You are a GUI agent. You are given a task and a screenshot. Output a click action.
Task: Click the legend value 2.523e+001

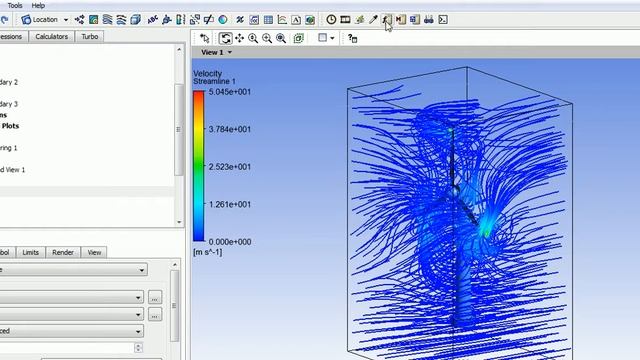click(230, 167)
